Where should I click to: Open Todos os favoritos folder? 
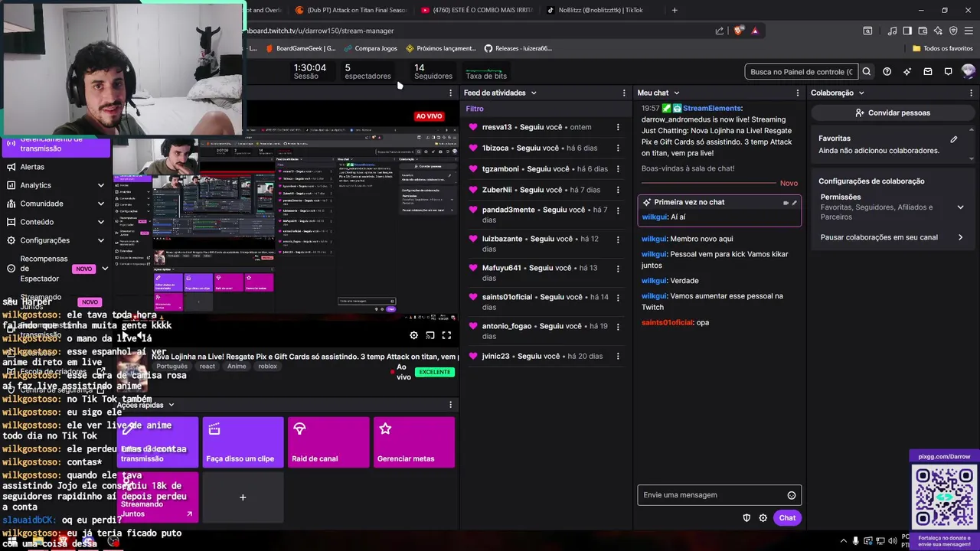point(942,48)
